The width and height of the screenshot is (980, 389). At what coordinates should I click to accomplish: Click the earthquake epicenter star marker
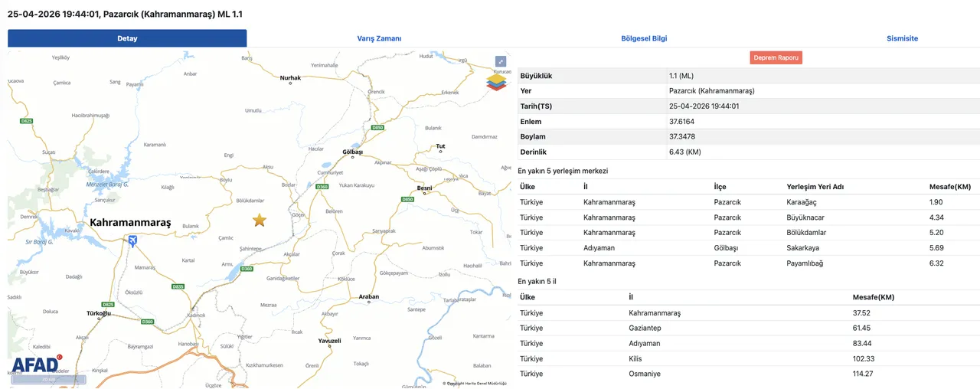point(260,221)
